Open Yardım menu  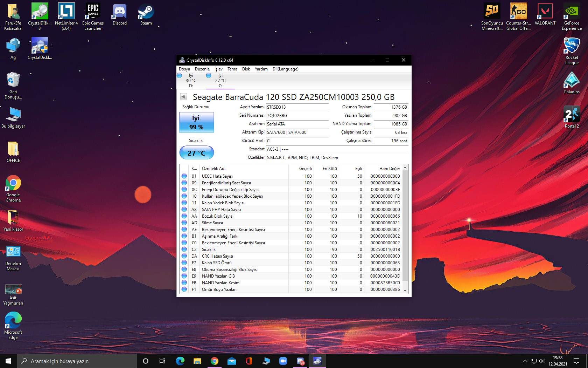point(261,69)
